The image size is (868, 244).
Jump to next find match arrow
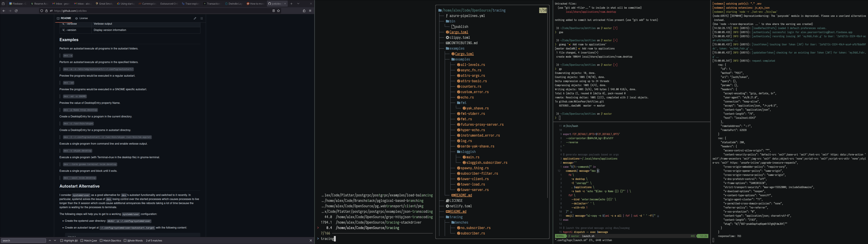(x=55, y=241)
